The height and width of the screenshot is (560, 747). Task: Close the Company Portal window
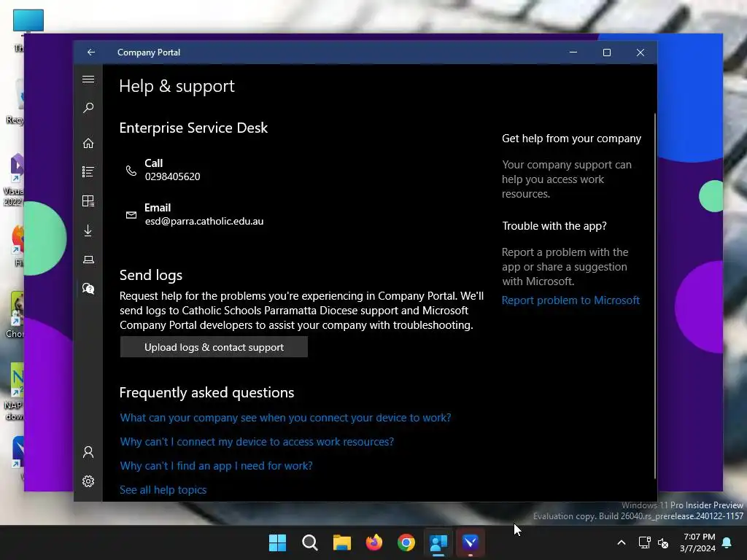pos(640,52)
